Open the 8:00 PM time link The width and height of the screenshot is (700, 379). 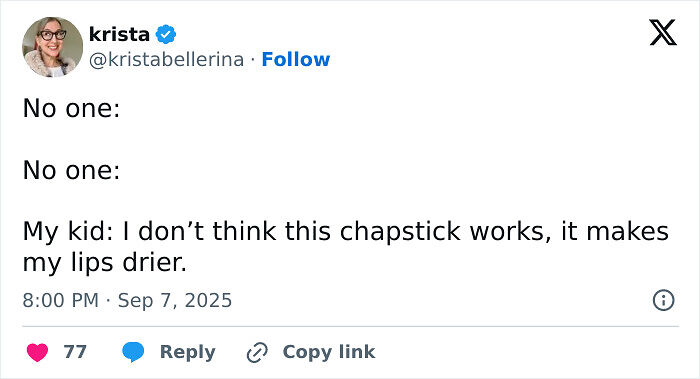(61, 300)
